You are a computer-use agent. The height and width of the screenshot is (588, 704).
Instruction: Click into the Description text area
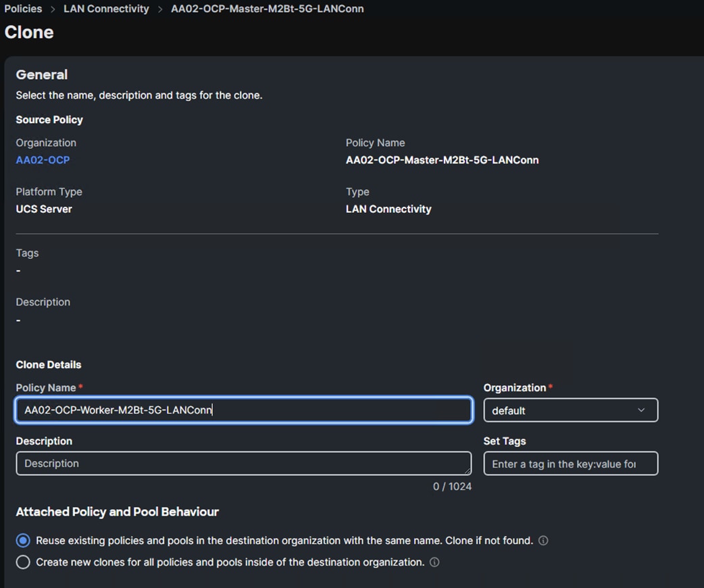[243, 464]
